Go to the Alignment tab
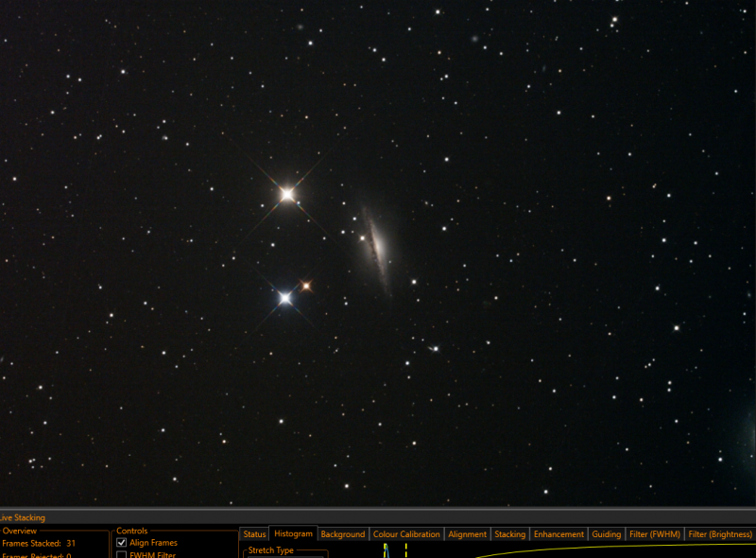The image size is (756, 558). click(467, 534)
